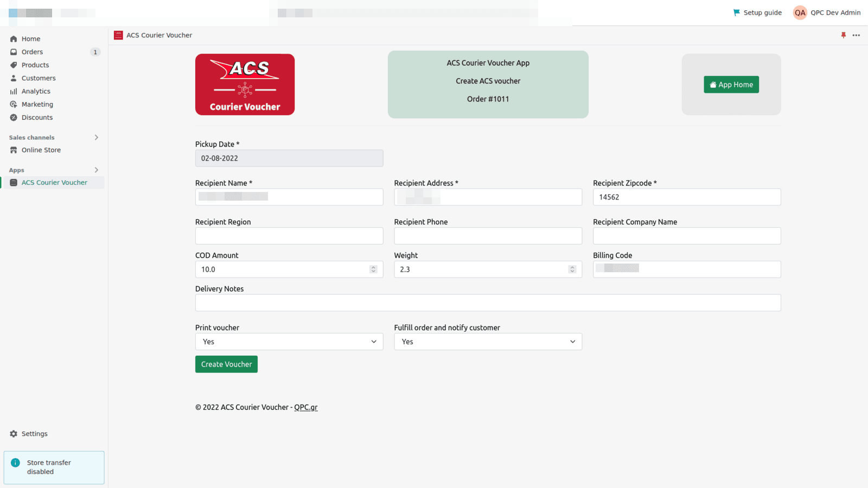Open the QPC.gr link in the footer
The image size is (868, 488).
coord(305,407)
